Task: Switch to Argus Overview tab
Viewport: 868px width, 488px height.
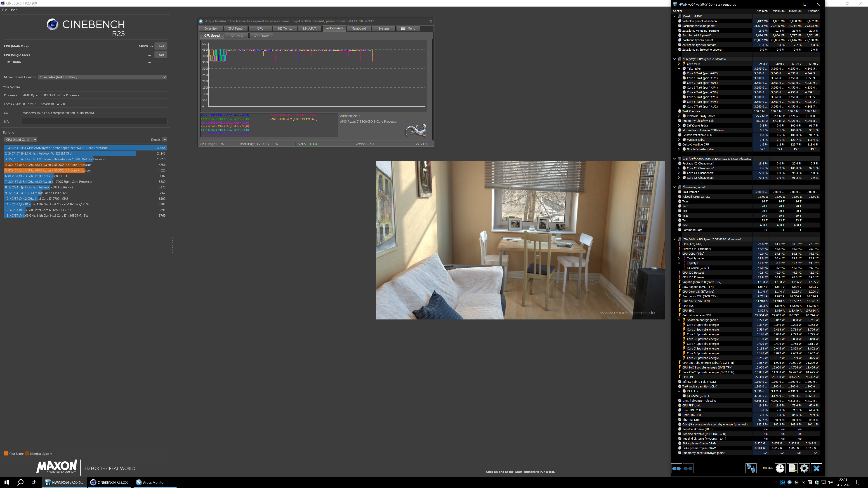Action: pos(211,29)
